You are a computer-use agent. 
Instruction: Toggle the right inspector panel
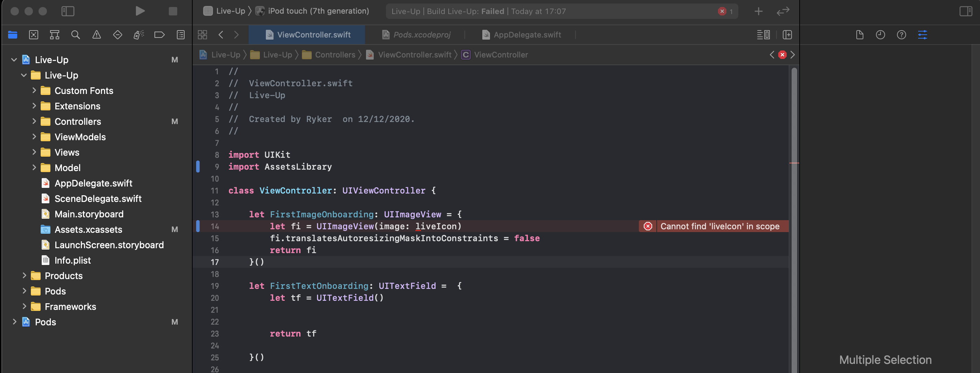click(x=966, y=11)
